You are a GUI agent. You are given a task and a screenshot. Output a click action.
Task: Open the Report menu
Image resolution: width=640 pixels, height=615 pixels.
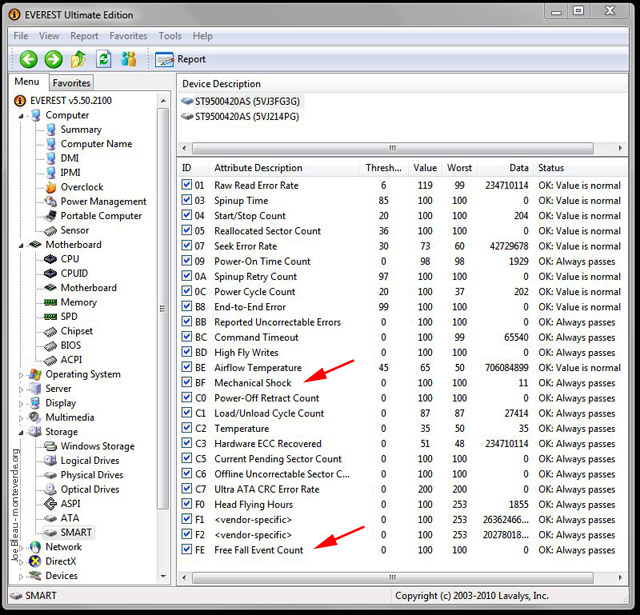84,36
